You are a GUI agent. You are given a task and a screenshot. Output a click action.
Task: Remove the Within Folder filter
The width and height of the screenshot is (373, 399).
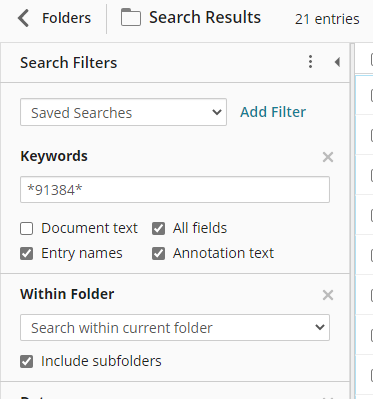point(328,295)
